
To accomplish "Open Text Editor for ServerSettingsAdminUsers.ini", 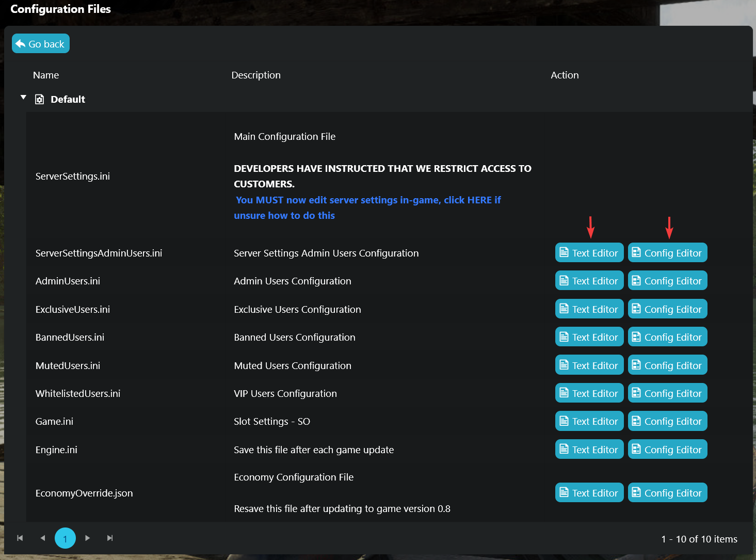I will click(x=589, y=253).
